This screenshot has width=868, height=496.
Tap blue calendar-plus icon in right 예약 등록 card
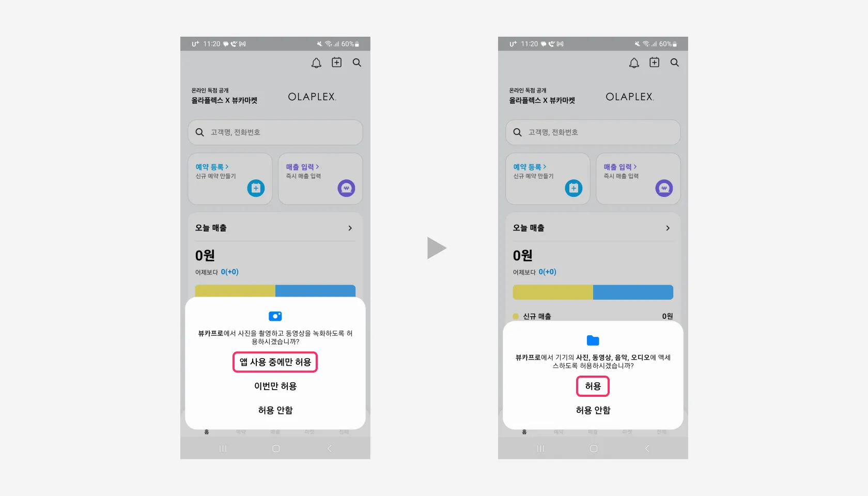(x=574, y=188)
